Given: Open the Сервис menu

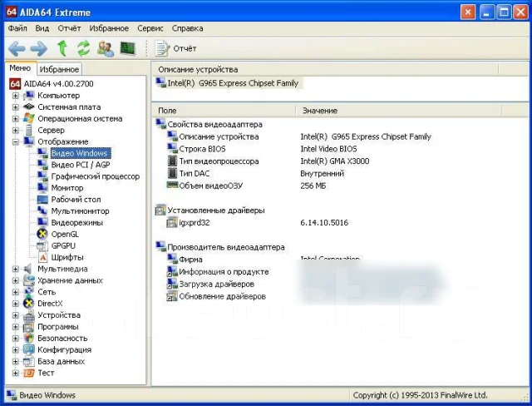Looking at the screenshot, I should [150, 28].
